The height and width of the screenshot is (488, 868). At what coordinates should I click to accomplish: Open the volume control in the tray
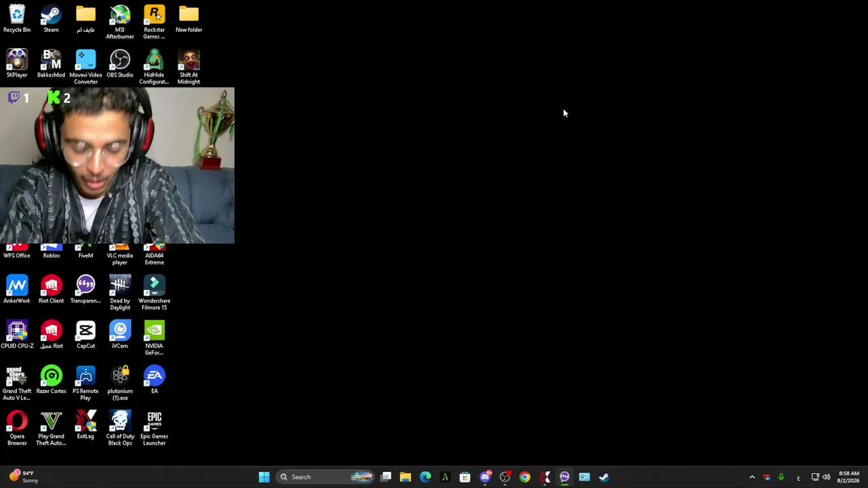coord(826,477)
